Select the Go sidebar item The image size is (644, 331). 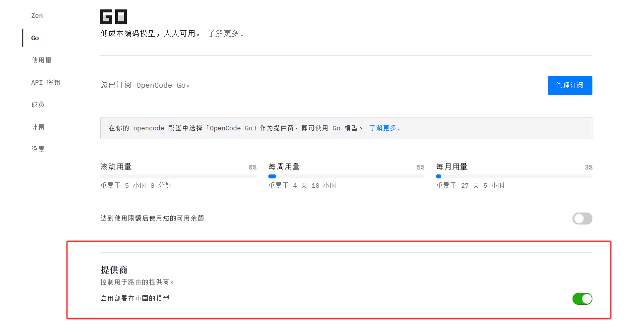point(35,38)
